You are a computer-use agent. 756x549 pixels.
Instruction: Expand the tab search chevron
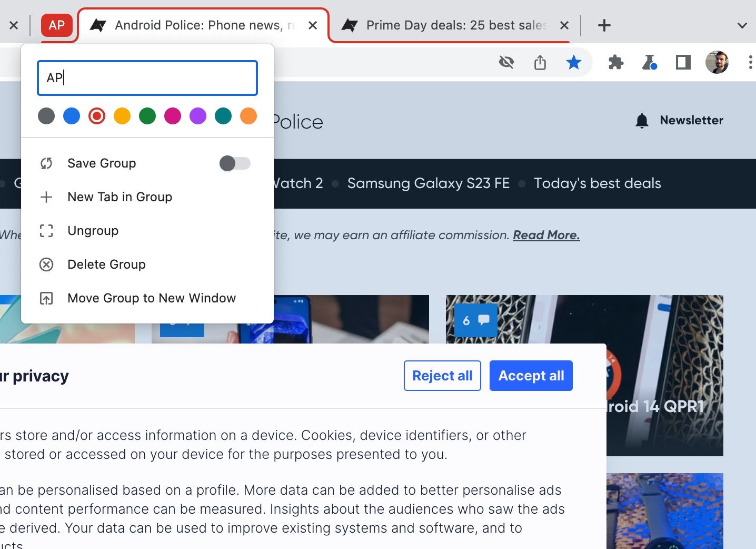click(742, 25)
